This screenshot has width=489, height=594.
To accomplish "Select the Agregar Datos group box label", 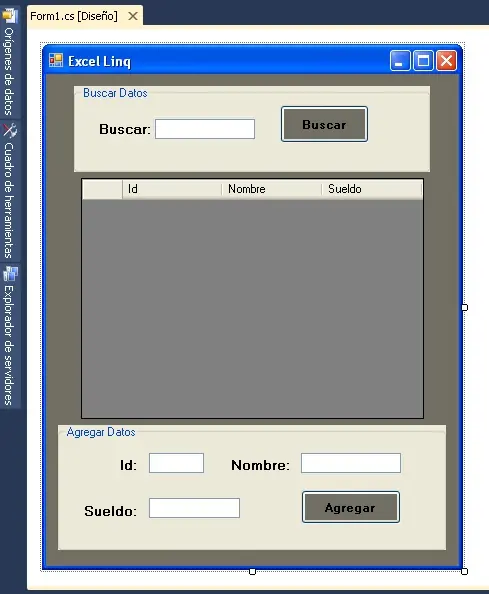I will click(x=101, y=432).
